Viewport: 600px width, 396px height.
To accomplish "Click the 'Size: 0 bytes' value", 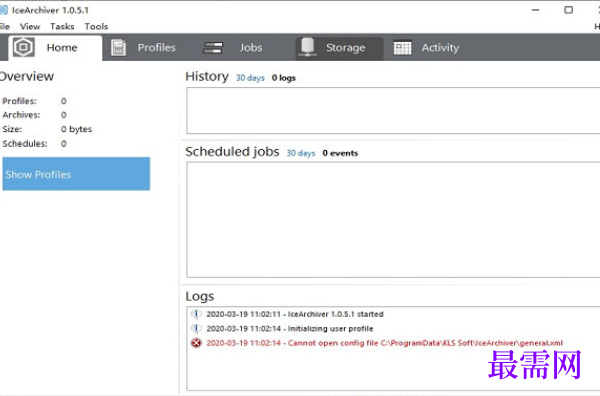I will (x=77, y=129).
